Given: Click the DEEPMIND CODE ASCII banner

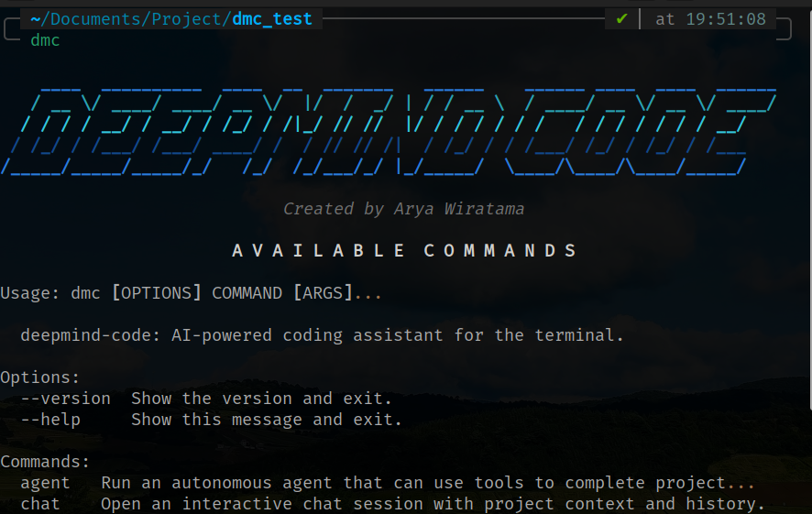Looking at the screenshot, I should coord(389,133).
